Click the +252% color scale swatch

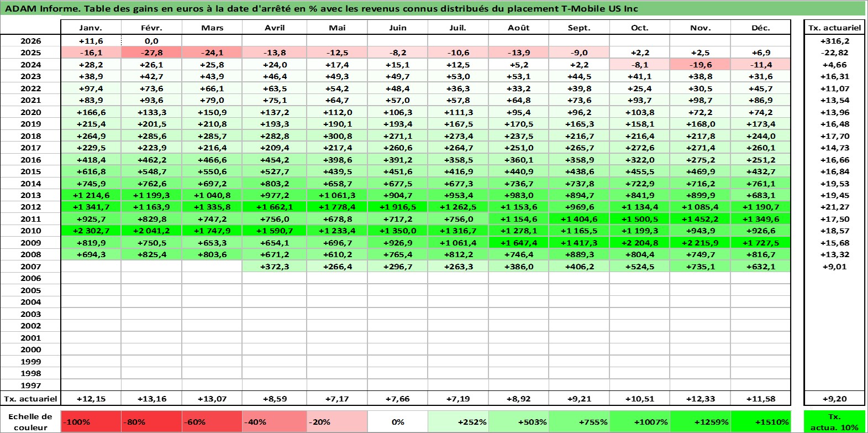(x=458, y=421)
